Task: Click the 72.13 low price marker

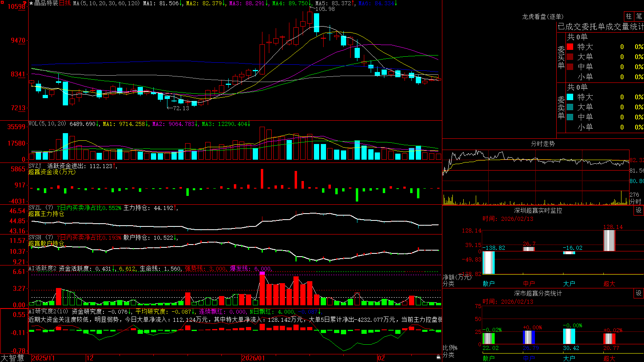Action: tap(181, 108)
